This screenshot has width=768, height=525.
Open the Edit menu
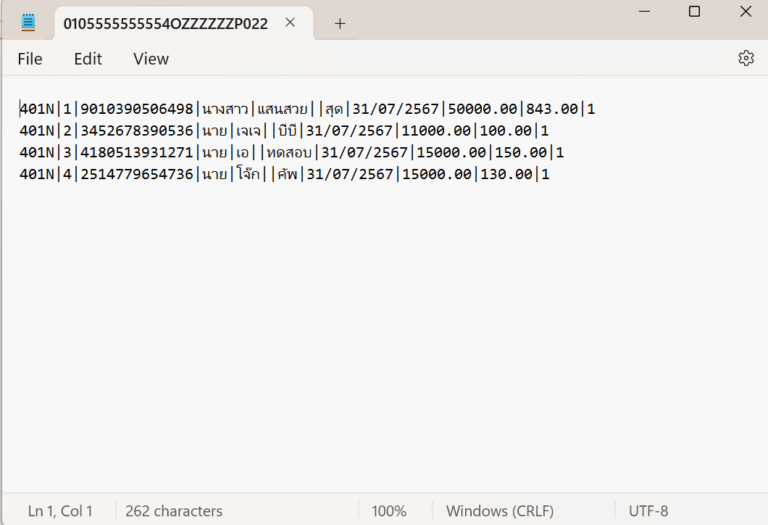[88, 59]
